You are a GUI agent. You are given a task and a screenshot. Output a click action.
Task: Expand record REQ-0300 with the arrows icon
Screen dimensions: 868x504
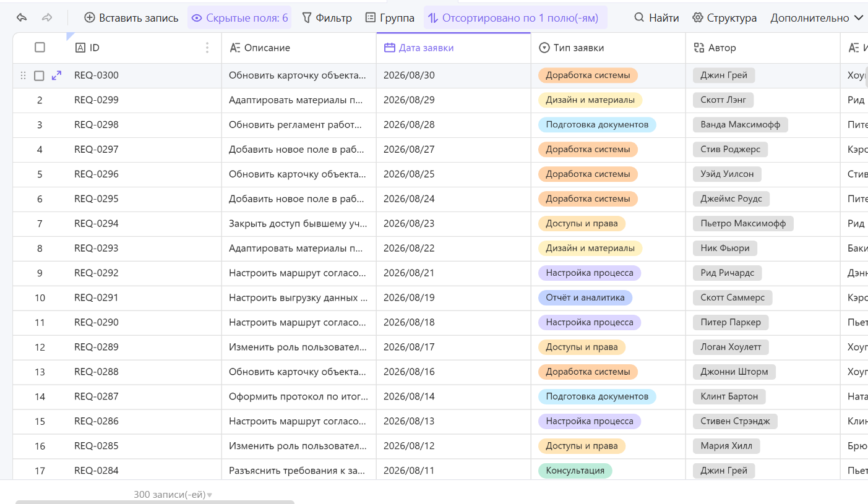[x=56, y=75]
